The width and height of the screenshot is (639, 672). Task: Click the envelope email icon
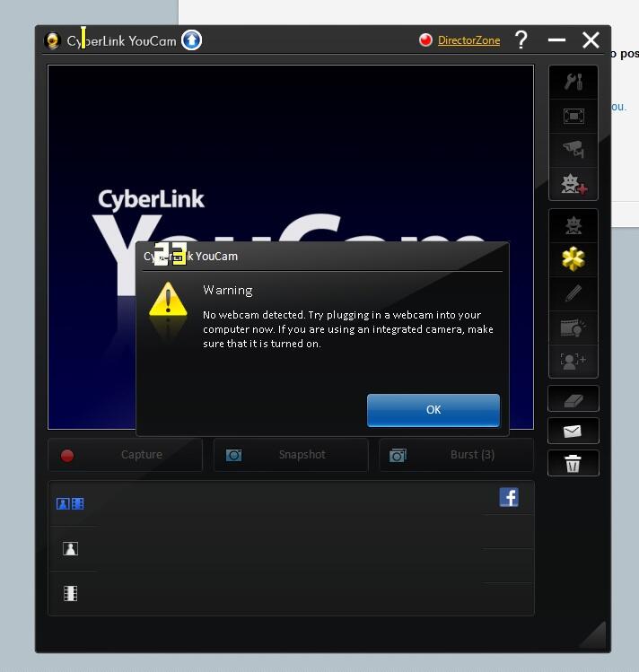click(573, 431)
